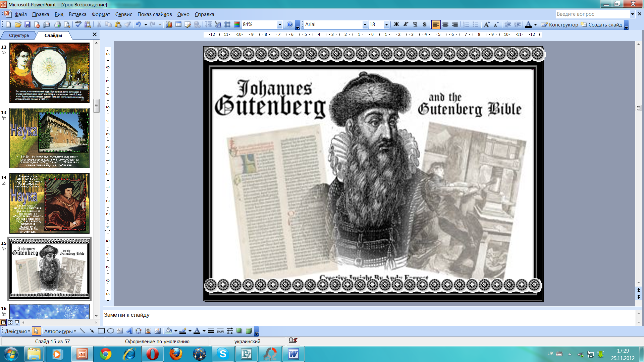Select the Line drawing tool

click(x=82, y=331)
